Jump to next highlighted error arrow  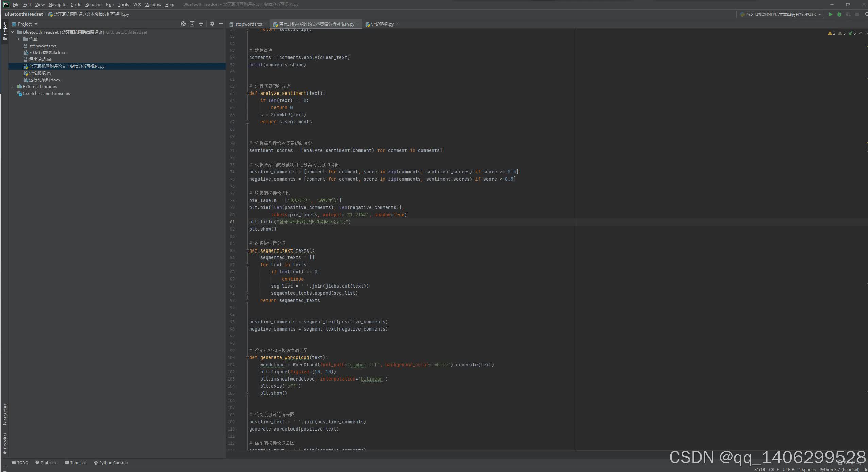[x=866, y=33]
